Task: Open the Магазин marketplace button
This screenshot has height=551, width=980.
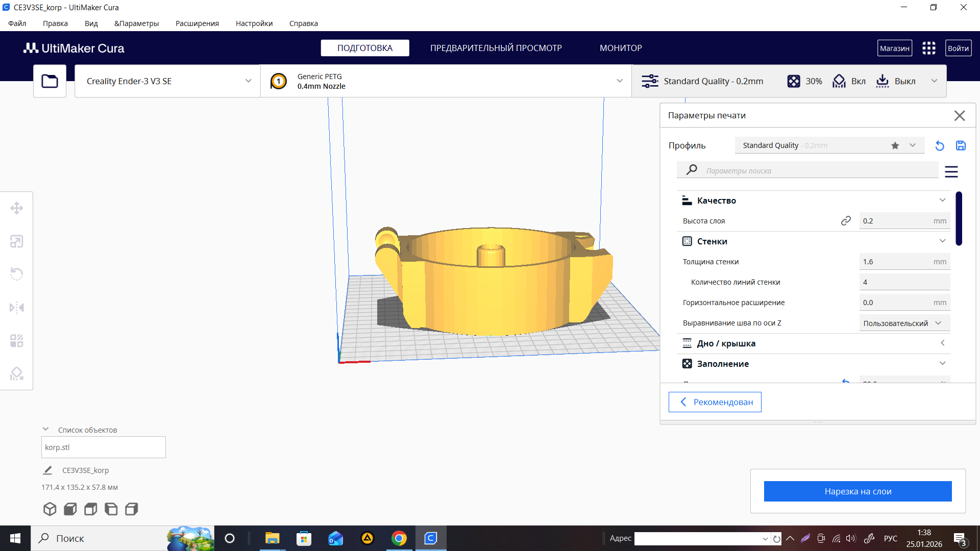Action: click(895, 48)
